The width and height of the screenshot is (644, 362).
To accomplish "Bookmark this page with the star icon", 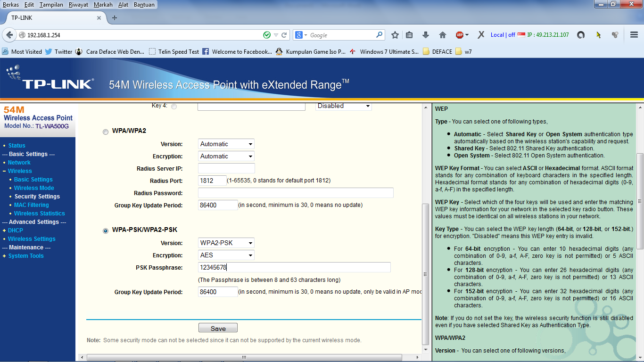I will [x=395, y=35].
